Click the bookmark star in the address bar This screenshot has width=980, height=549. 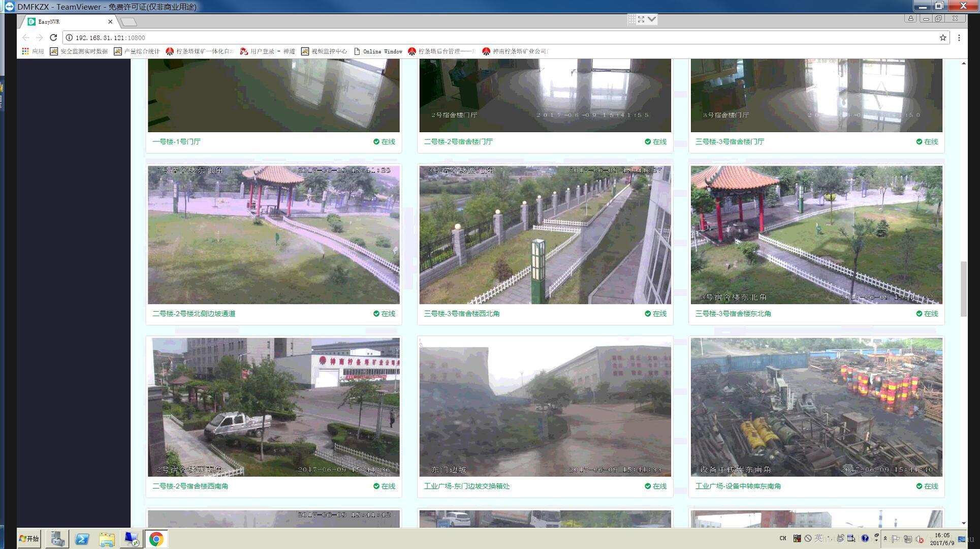click(x=943, y=38)
